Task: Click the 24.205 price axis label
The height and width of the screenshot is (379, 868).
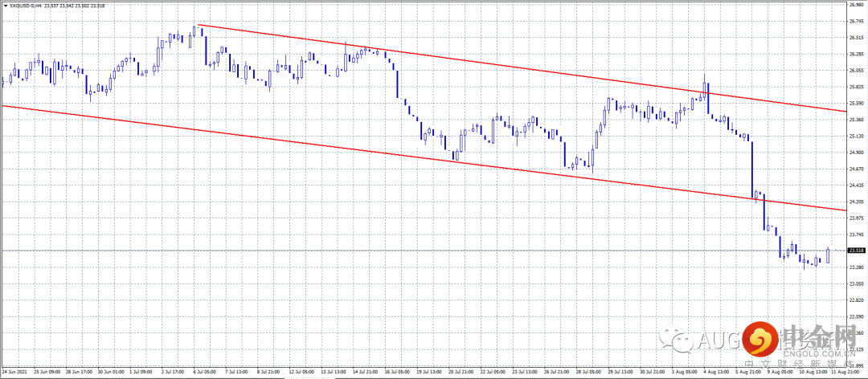Action: coord(857,202)
